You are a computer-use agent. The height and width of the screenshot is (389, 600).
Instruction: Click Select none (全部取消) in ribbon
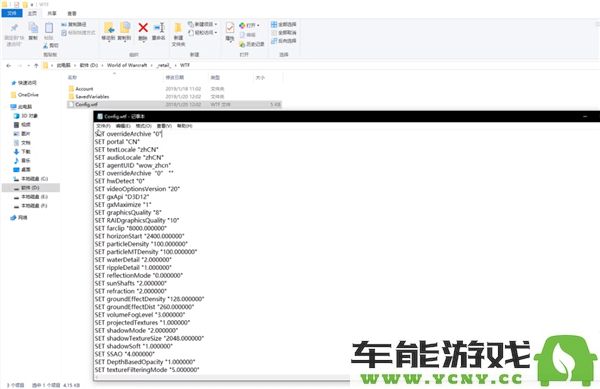pyautogui.click(x=284, y=33)
